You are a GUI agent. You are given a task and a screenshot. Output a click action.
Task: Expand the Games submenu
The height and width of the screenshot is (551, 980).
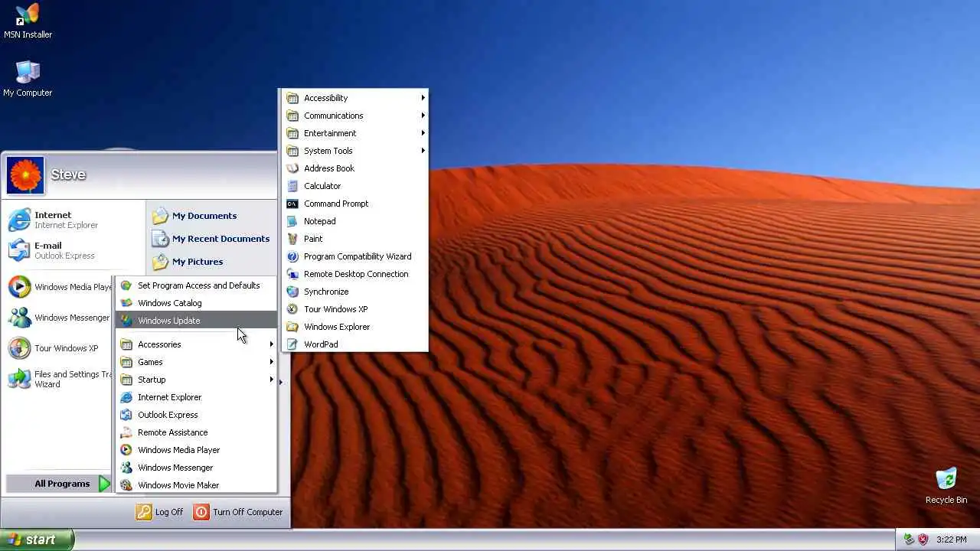click(196, 362)
